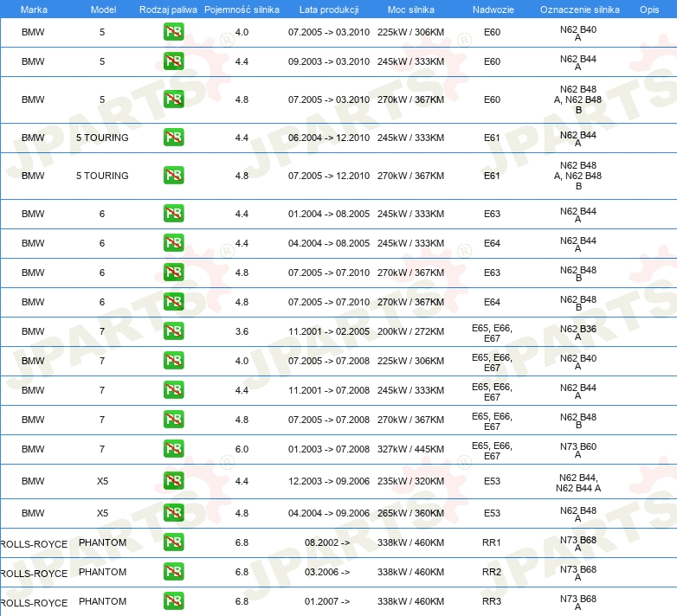This screenshot has width=677, height=616.
Task: Click the fuel icon for 5 TOURING 4.4 E61
Action: [173, 138]
